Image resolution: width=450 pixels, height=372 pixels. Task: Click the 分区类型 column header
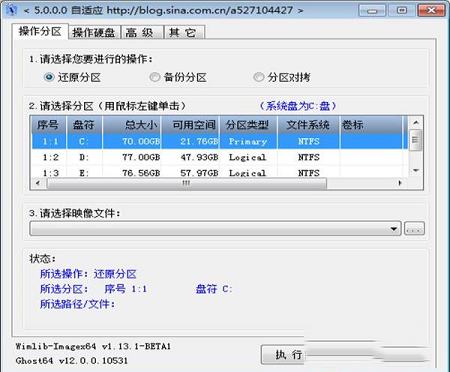click(x=248, y=125)
